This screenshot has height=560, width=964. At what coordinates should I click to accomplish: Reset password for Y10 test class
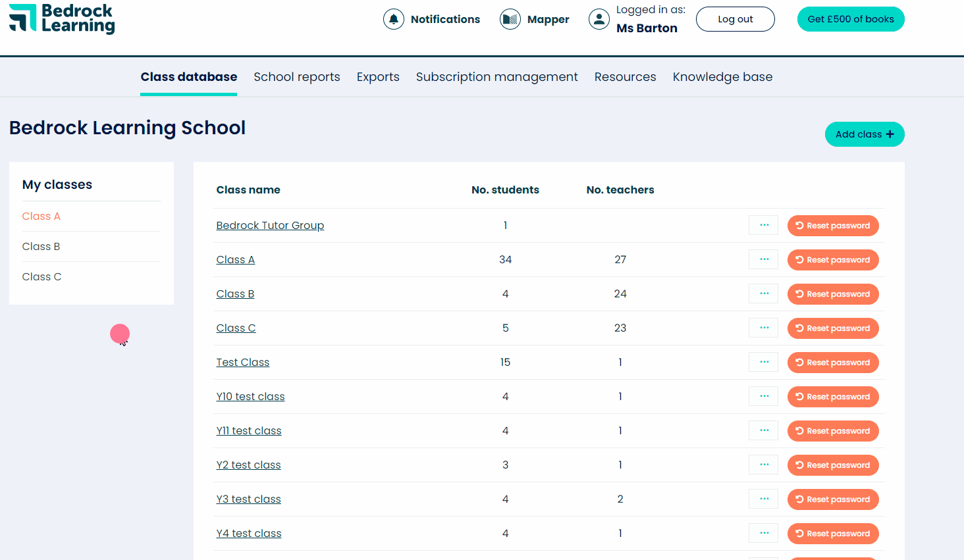tap(833, 397)
